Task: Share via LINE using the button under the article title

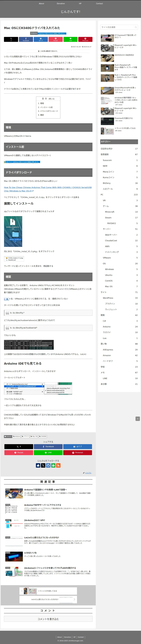Action: (70, 39)
